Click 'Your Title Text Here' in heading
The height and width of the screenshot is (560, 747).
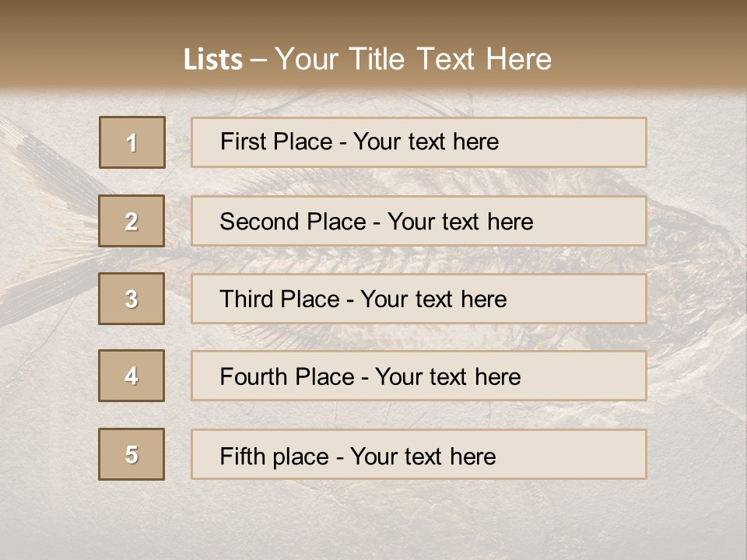(413, 59)
